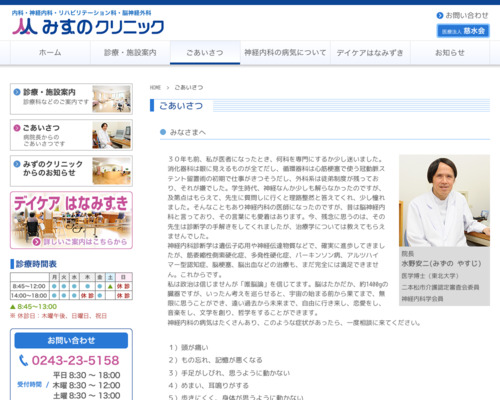
Task: Click the 神経内科学会員 line
Action: click(x=422, y=299)
